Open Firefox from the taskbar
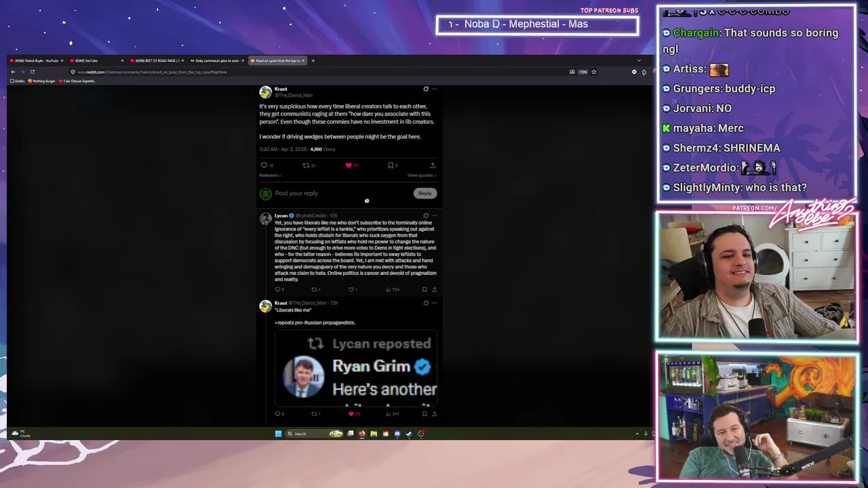 [x=361, y=434]
